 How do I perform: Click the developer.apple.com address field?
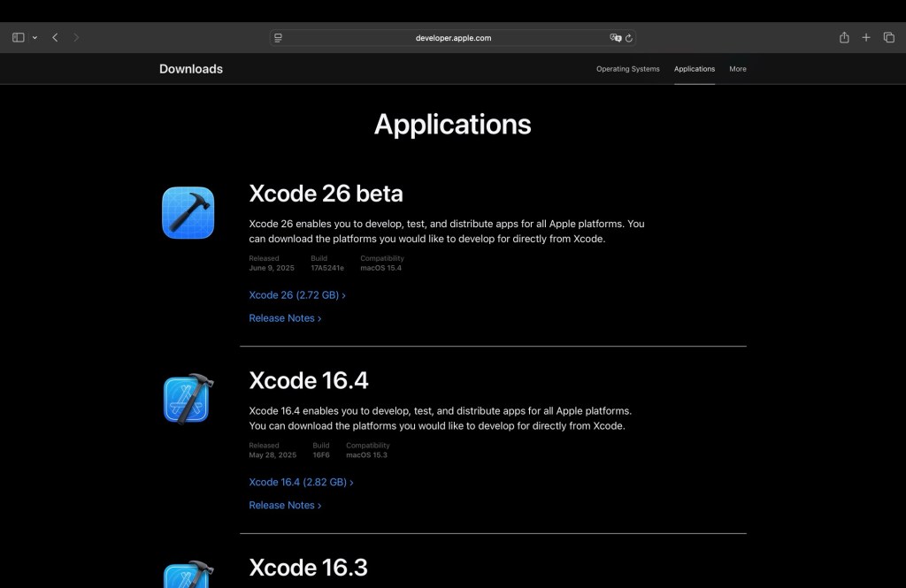pyautogui.click(x=453, y=38)
